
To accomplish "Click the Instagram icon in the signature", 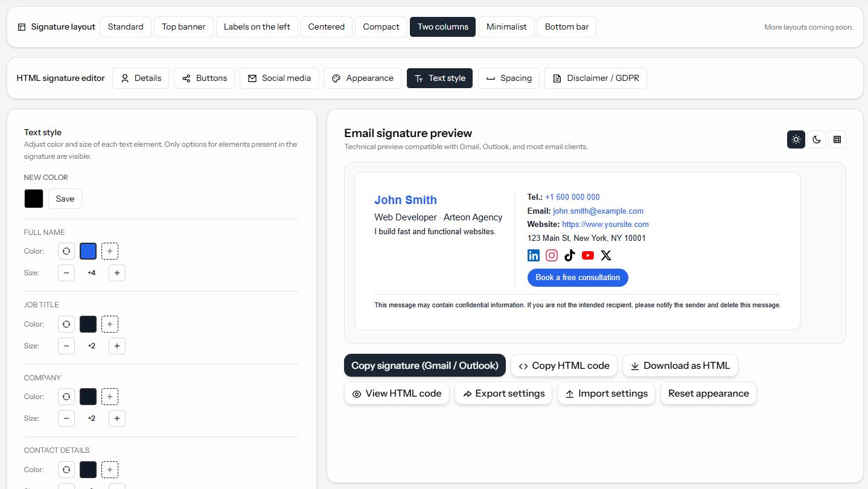I will tap(551, 255).
